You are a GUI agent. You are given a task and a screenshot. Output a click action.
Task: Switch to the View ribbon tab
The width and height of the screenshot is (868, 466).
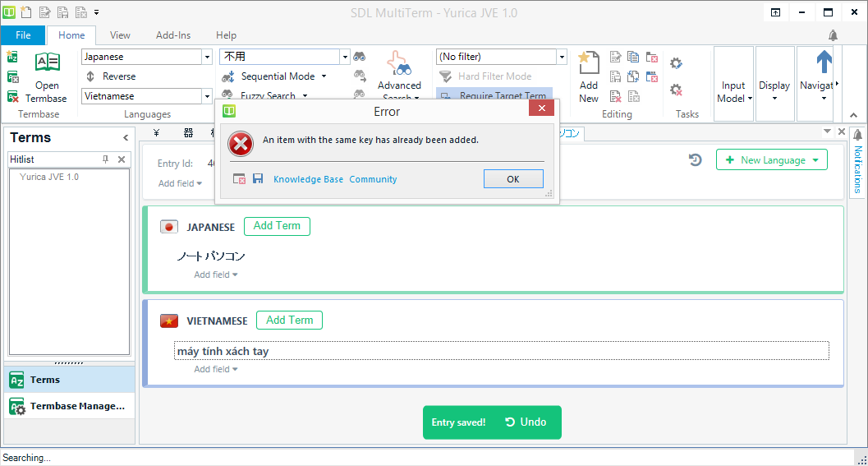point(120,35)
